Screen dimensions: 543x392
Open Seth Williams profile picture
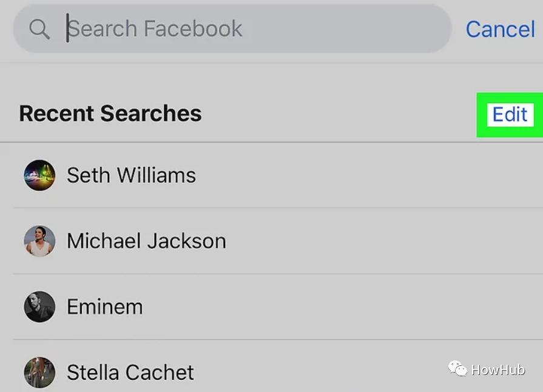click(39, 175)
